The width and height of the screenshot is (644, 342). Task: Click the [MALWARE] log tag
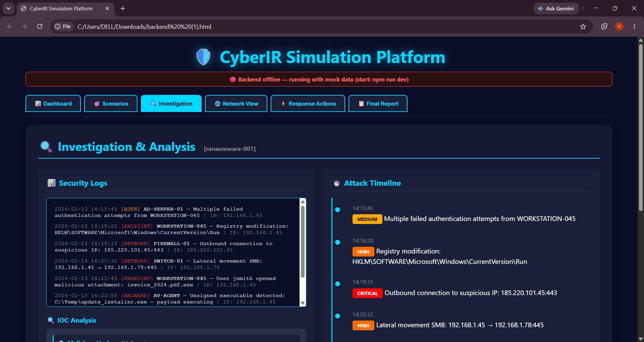click(136, 295)
